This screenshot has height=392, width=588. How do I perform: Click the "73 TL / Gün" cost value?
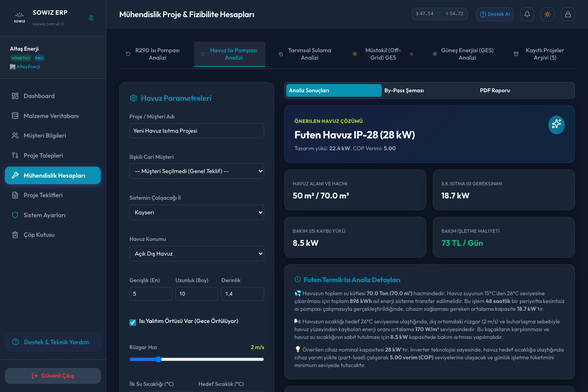coord(462,243)
